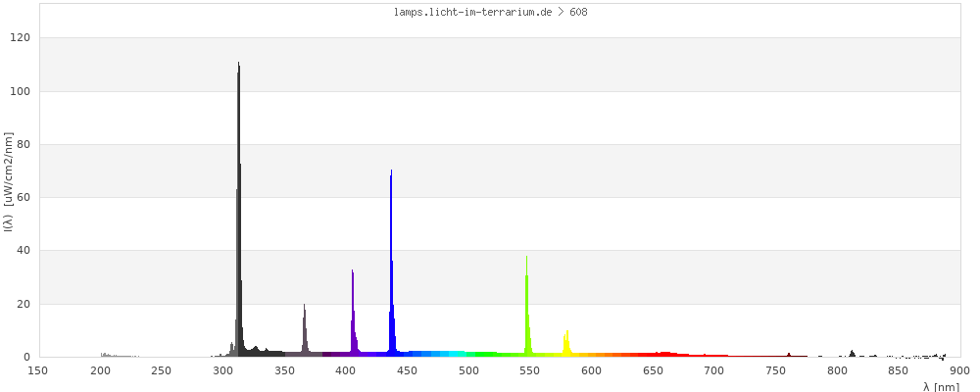Click the small dark red peak near 760 nm
The height and width of the screenshot is (392, 980).
789,355
